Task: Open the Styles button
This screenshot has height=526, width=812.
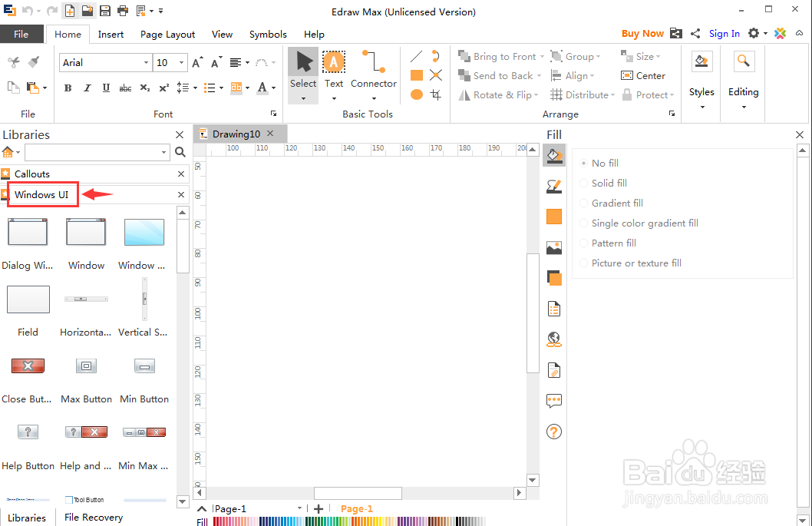Action: [x=701, y=80]
